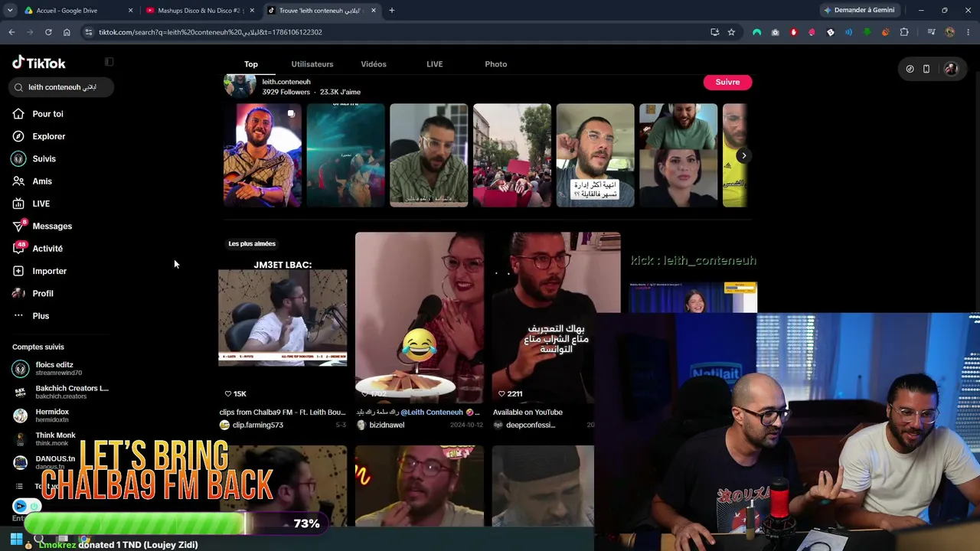Image resolution: width=980 pixels, height=551 pixels.
Task: Open the street protest crowd video thumbnail
Action: pos(511,155)
